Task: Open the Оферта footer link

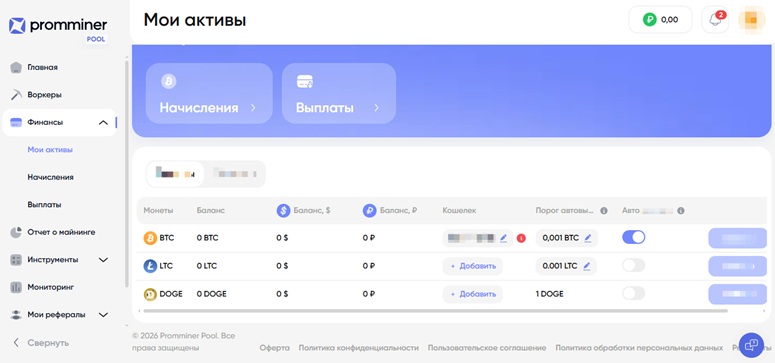Action: 274,348
